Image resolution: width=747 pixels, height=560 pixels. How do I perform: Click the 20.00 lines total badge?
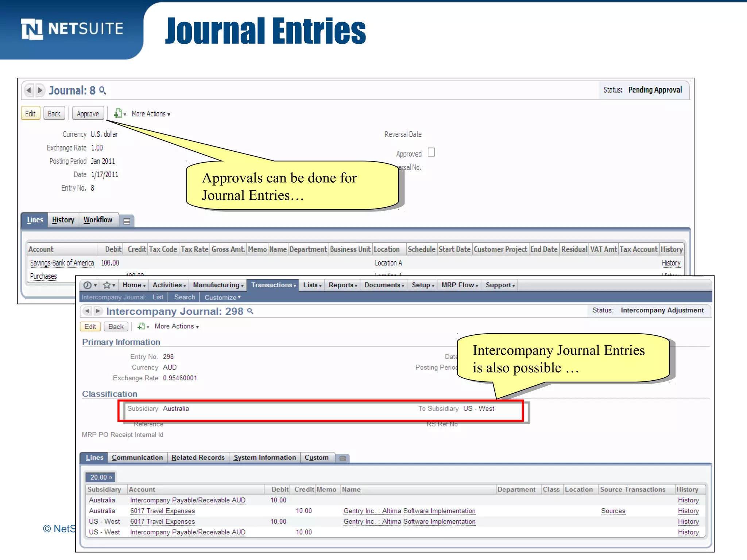coord(100,477)
